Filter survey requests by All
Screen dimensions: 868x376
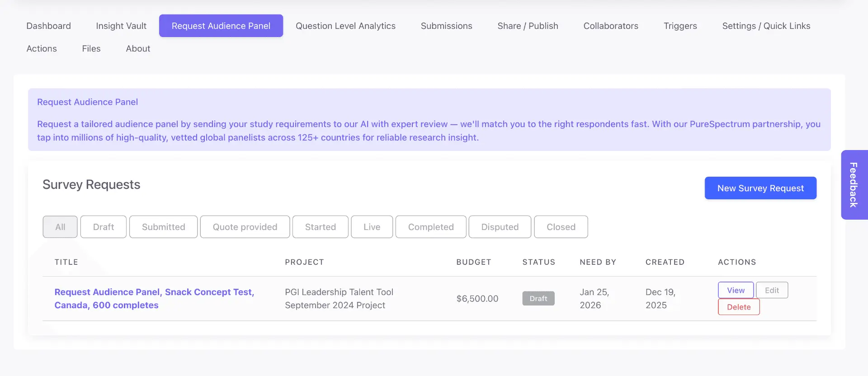(60, 227)
